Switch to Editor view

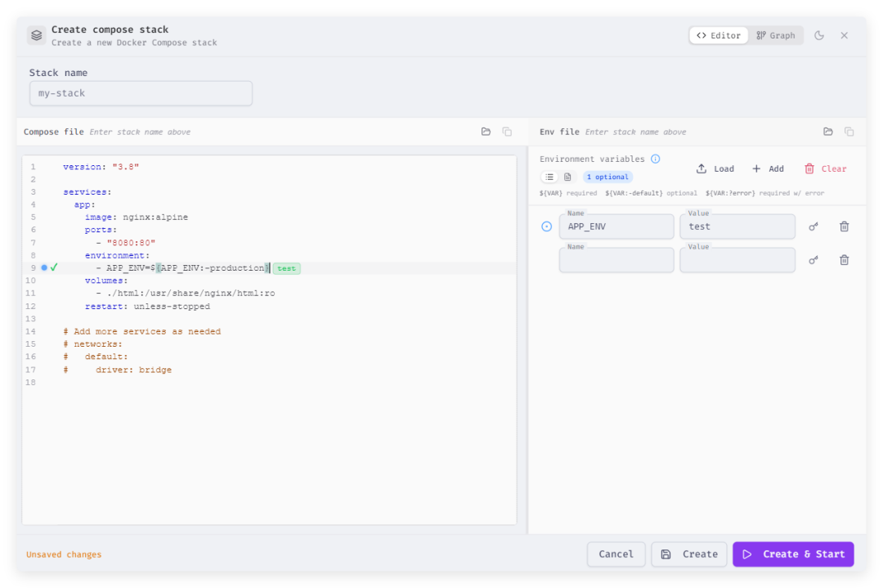719,35
